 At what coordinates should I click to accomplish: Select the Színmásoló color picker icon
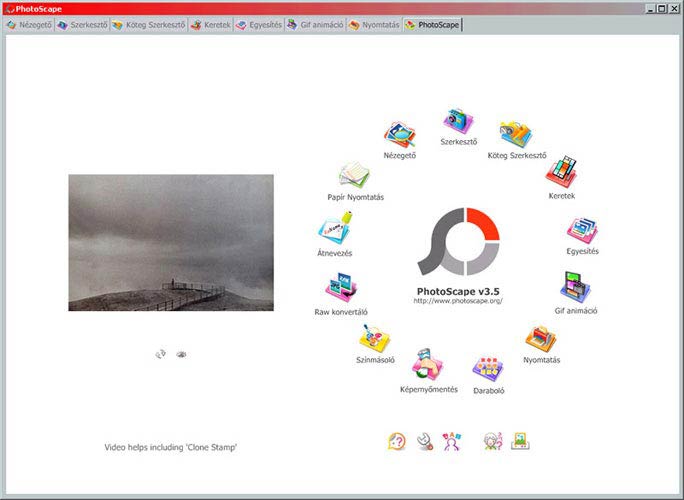[376, 339]
